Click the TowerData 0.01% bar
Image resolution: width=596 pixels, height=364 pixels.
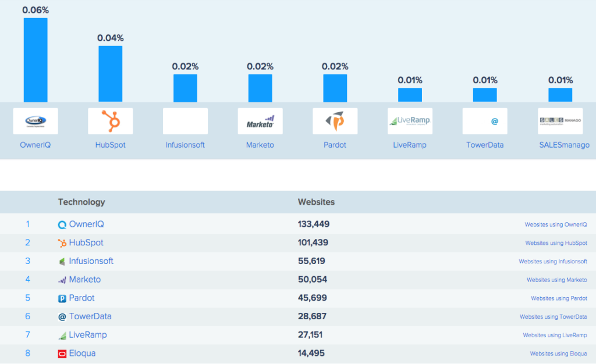(485, 95)
